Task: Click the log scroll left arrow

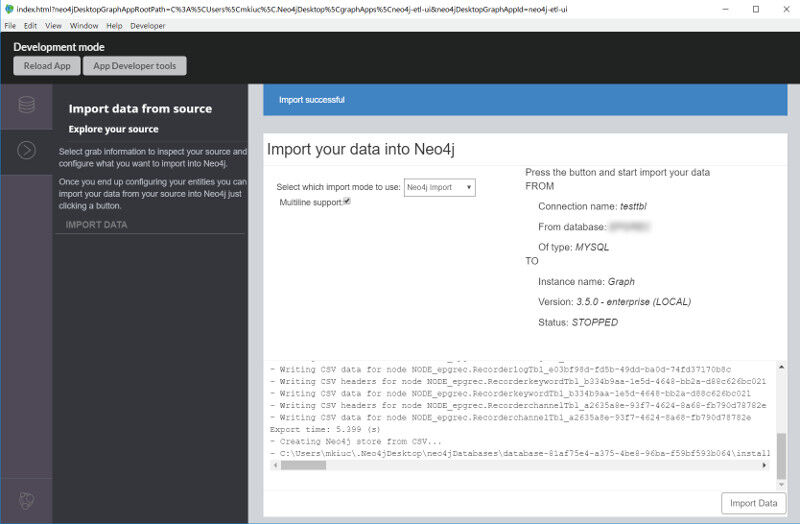Action: pyautogui.click(x=276, y=465)
